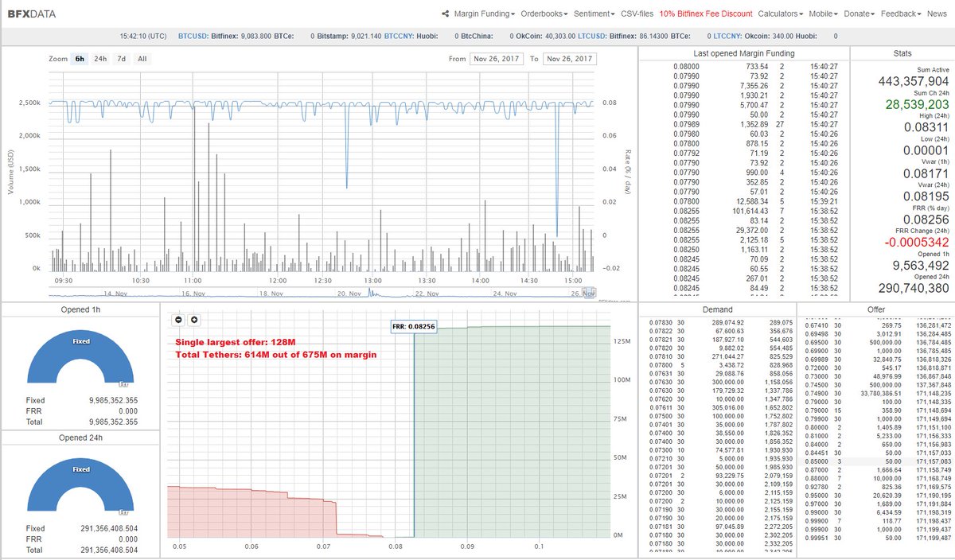Click the share icon in the navbar

446,14
